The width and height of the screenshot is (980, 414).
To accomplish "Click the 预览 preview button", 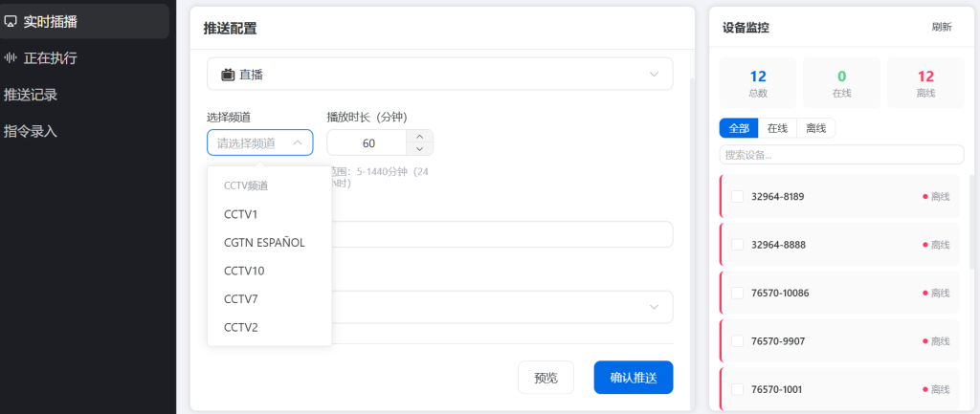I will (546, 378).
